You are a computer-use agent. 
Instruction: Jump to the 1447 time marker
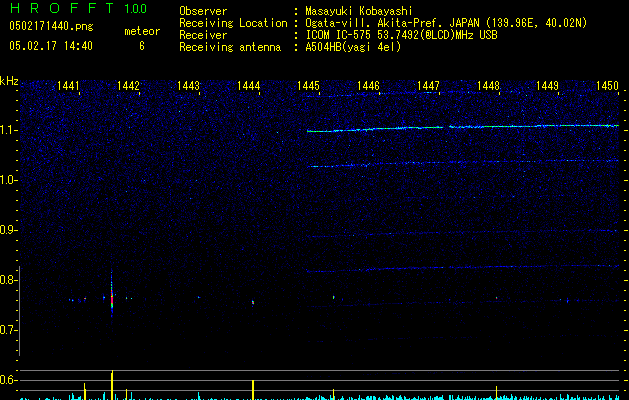(x=428, y=87)
